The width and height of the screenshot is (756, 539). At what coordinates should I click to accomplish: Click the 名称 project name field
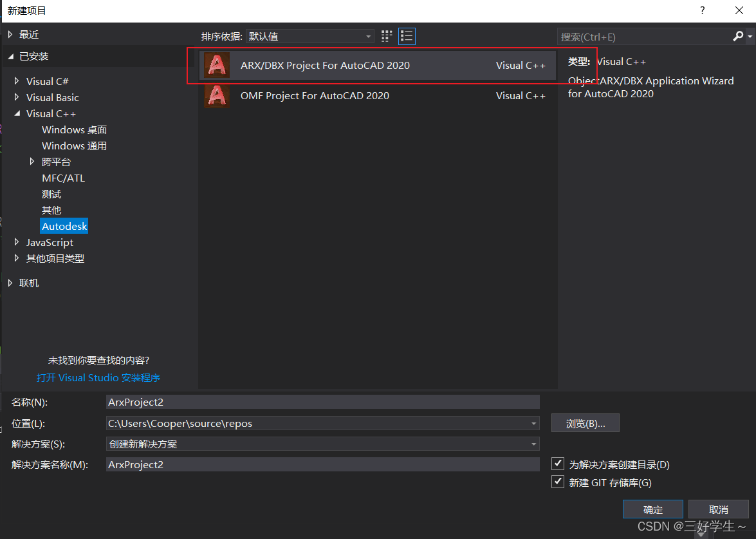point(322,402)
